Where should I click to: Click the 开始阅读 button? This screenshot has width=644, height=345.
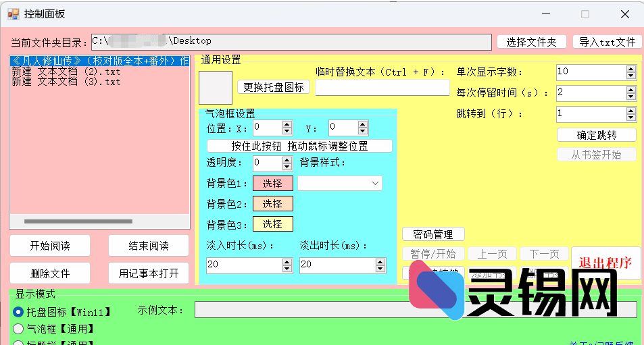point(50,246)
